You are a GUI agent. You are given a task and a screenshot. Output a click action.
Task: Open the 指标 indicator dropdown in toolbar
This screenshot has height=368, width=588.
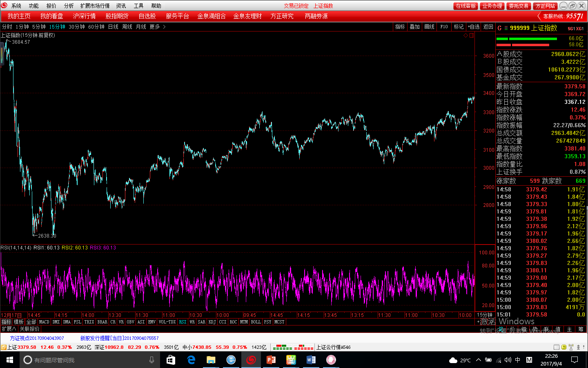(x=400, y=27)
